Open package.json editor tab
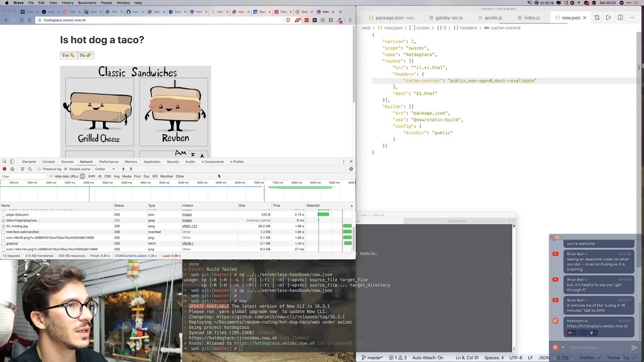 click(x=390, y=18)
